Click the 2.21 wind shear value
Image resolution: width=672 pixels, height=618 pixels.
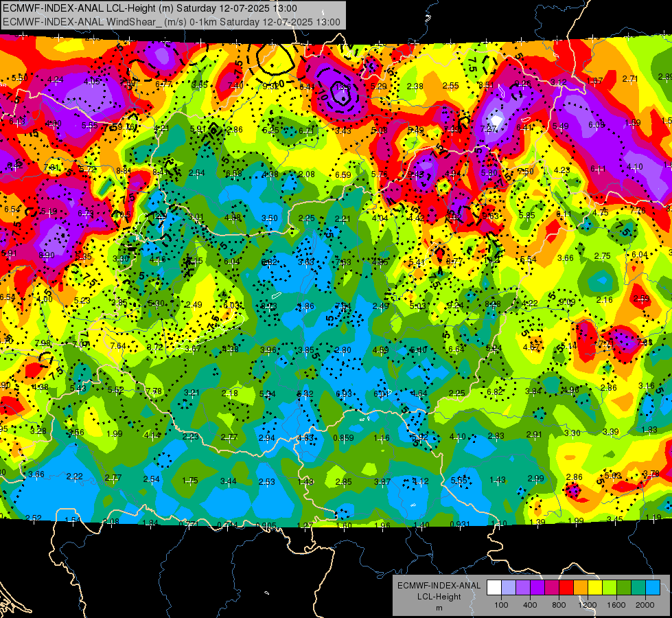coord(343,219)
